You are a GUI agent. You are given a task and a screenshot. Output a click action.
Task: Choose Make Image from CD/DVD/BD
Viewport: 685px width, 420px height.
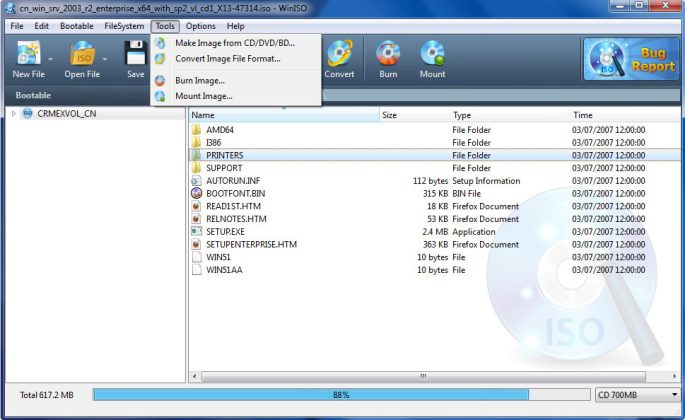tap(236, 43)
